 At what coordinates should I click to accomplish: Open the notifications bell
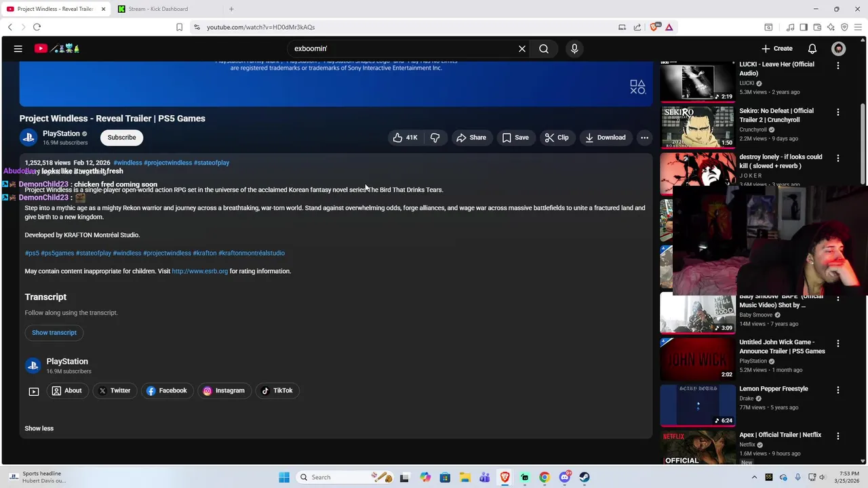click(812, 49)
